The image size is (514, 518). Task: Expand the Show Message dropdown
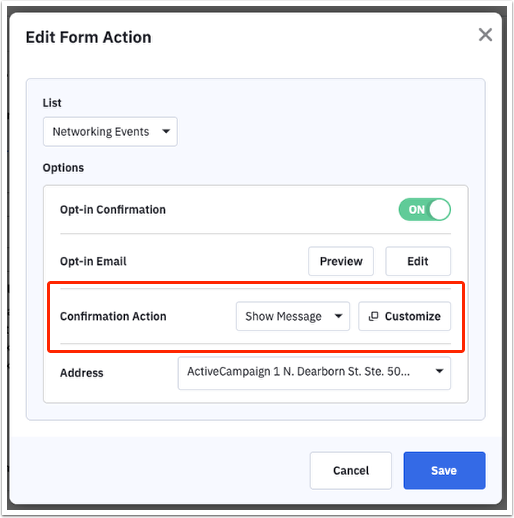pyautogui.click(x=293, y=316)
